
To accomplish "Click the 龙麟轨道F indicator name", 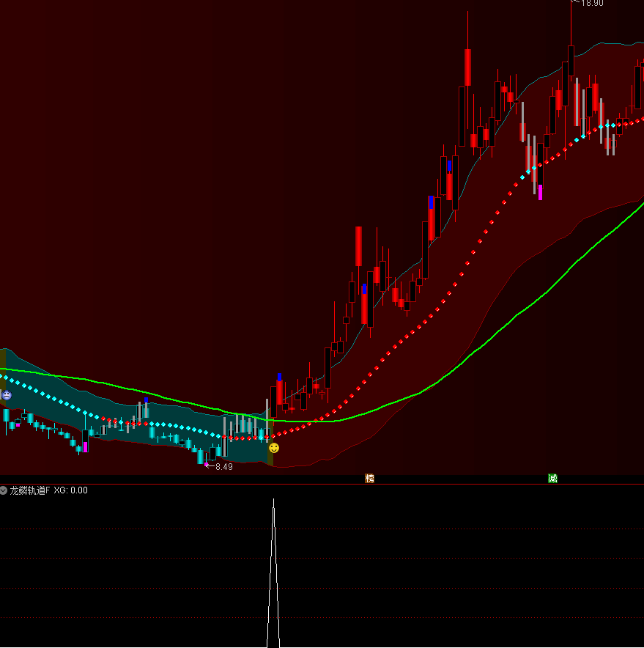I will [30, 490].
